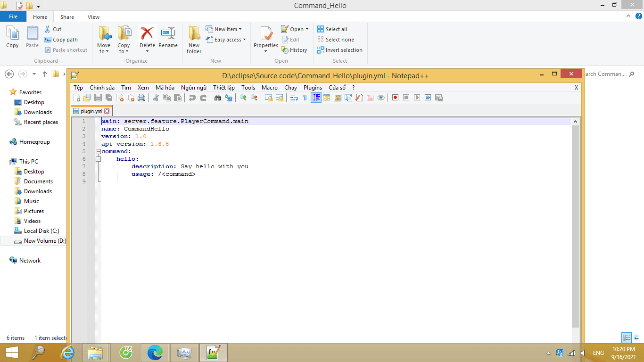Toggle Show All Characters pilcrow button

tap(305, 98)
